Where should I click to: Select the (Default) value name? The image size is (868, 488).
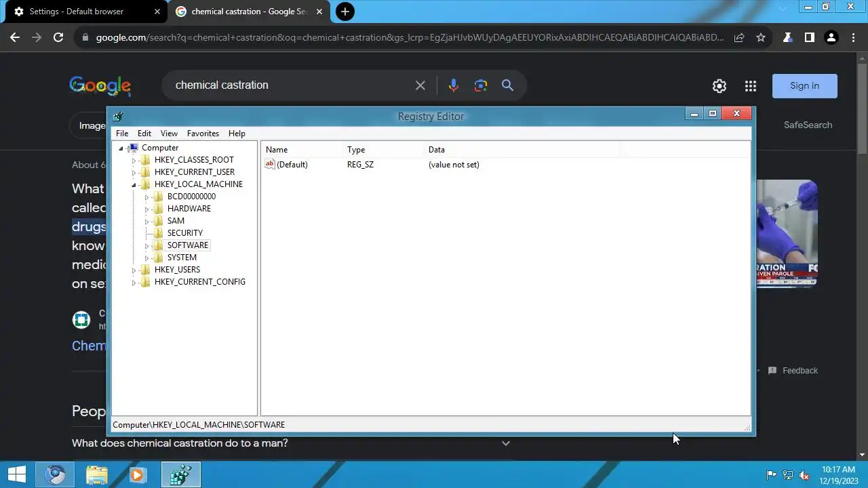(292, 165)
